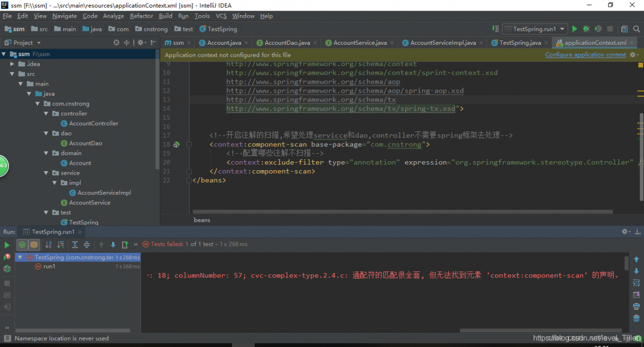Screen dimensions: 644x347
Task: Export test results icon
Action: 125,245
